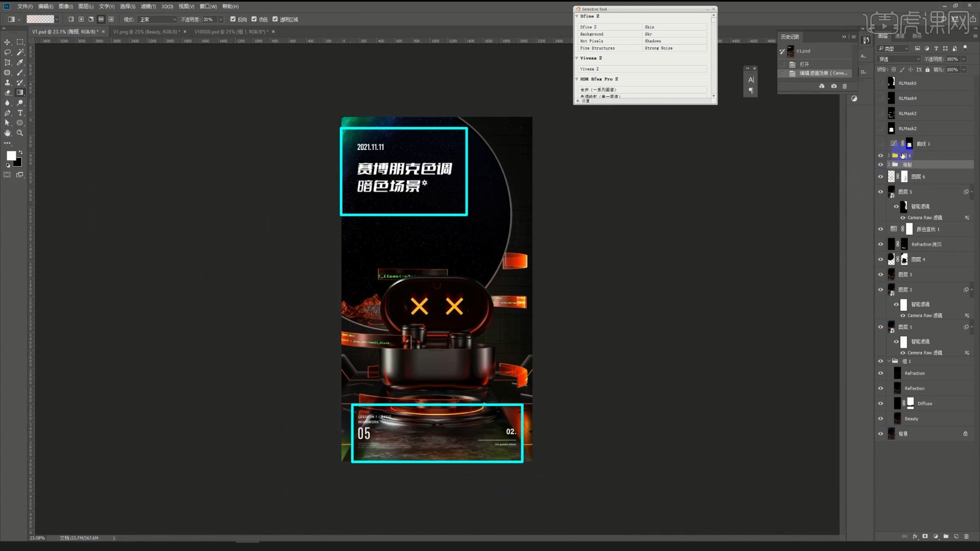Open the 滤镜(T) filter menu
This screenshot has height=551, width=980.
[x=148, y=7]
